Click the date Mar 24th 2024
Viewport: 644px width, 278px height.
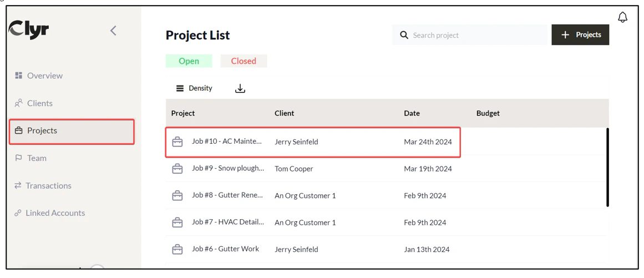pyautogui.click(x=428, y=142)
